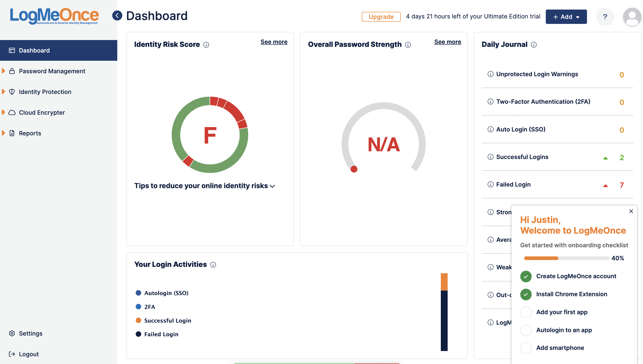The image size is (643, 364).
Task: Toggle 2FA legend dot
Action: coord(138,306)
